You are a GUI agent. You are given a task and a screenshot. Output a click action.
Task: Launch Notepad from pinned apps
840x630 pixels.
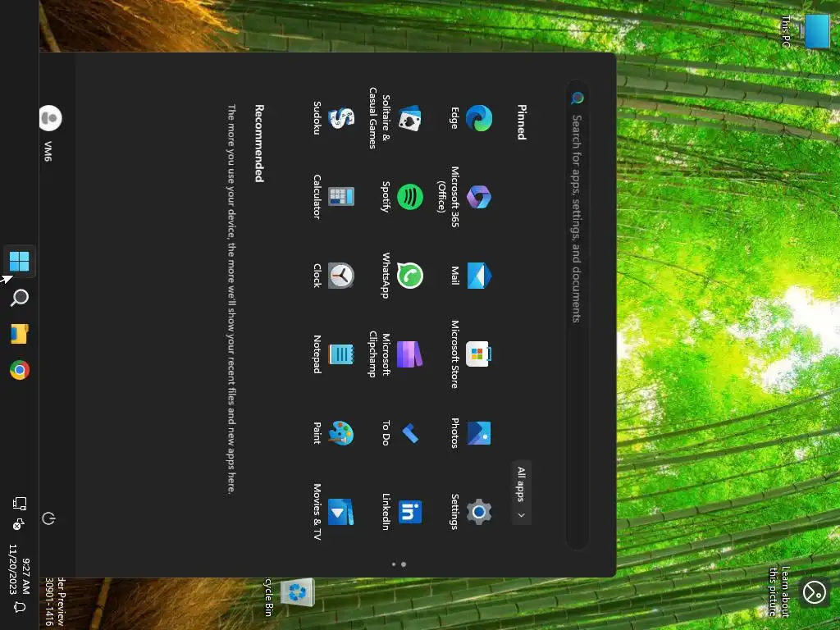coord(335,354)
